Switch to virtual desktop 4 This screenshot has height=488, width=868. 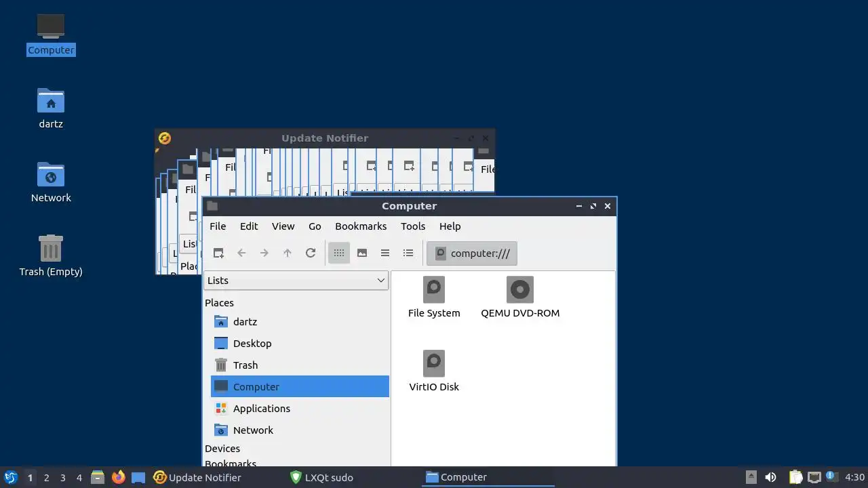[79, 478]
